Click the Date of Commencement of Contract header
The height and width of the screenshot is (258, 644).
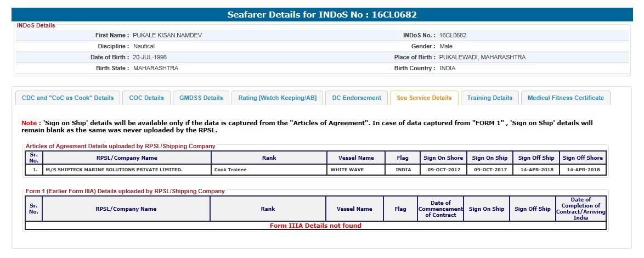pos(440,209)
